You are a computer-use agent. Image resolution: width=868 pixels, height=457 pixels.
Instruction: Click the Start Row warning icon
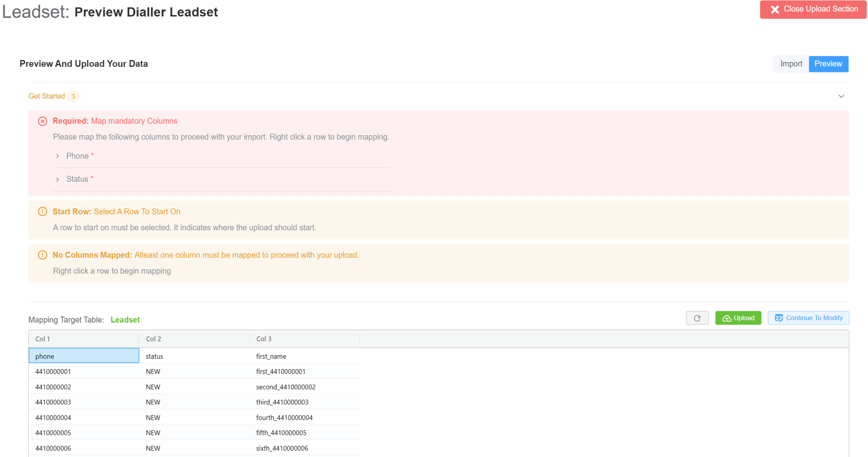click(43, 212)
